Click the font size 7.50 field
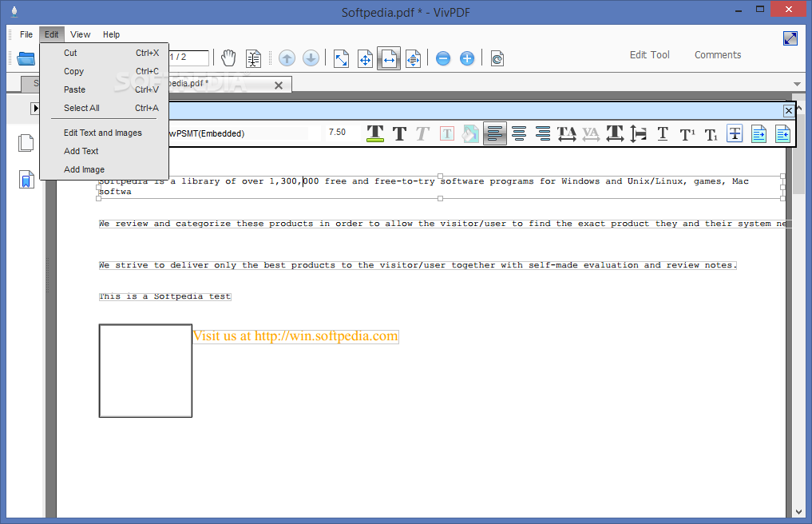The width and height of the screenshot is (812, 524). (343, 133)
